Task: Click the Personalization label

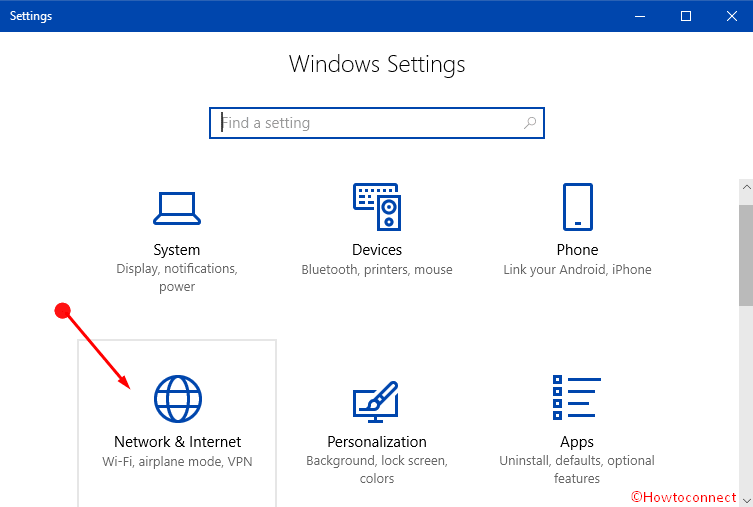Action: tap(377, 442)
